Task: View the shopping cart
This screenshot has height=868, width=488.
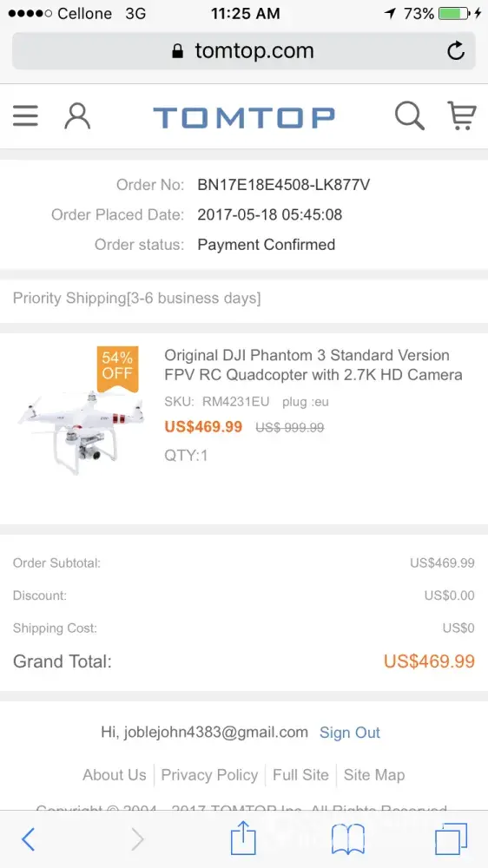Action: point(461,116)
